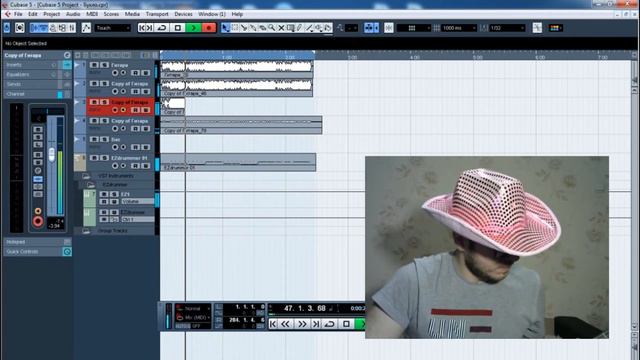640x360 pixels.
Task: Open Snap type dropdown
Action: [413, 28]
